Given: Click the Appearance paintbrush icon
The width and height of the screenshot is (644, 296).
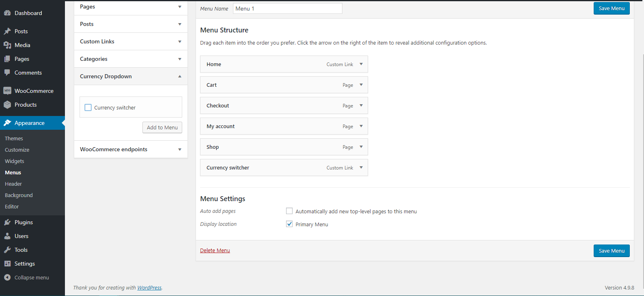Looking at the screenshot, I should pos(7,123).
